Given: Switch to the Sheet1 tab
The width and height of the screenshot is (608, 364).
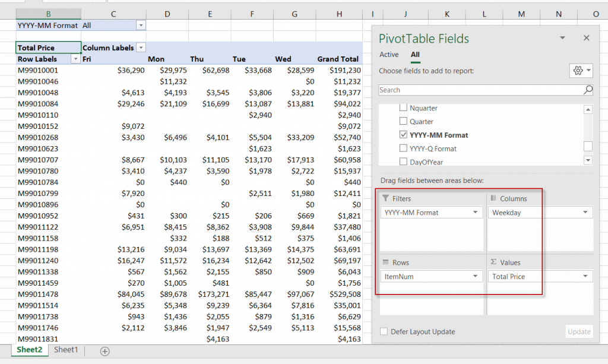Looking at the screenshot, I should pyautogui.click(x=66, y=350).
